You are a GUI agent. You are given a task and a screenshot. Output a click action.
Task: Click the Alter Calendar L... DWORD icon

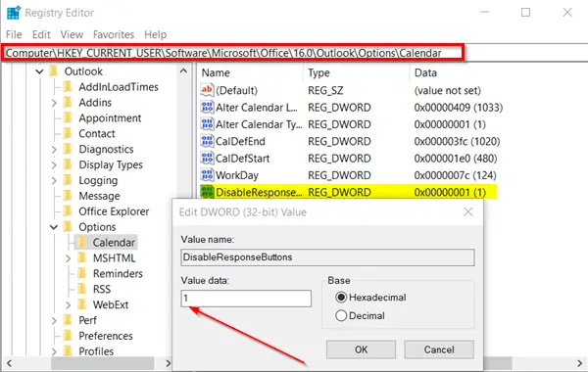pyautogui.click(x=207, y=107)
